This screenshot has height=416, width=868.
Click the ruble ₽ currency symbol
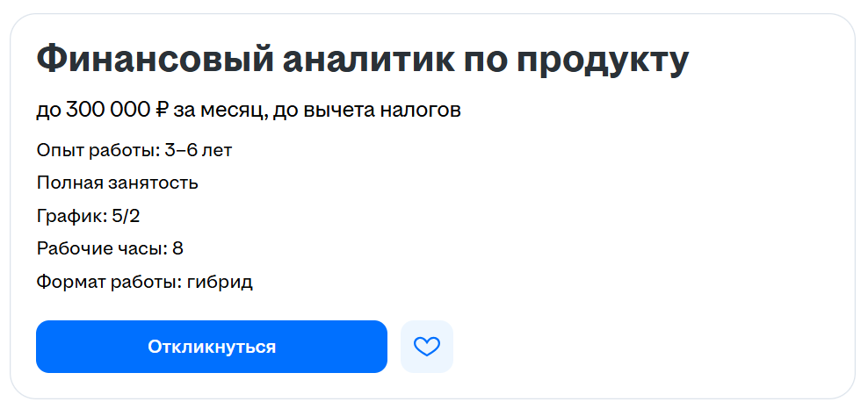click(162, 111)
